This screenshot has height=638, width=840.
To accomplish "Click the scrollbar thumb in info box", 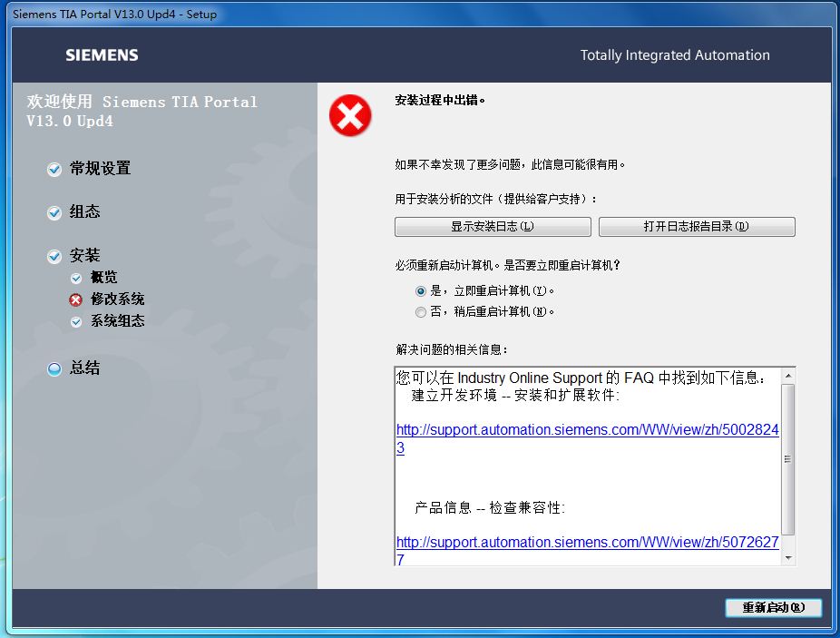I will pyautogui.click(x=788, y=459).
